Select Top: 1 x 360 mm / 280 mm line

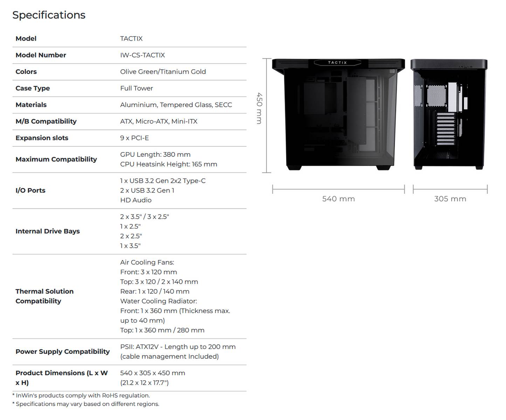click(x=162, y=330)
